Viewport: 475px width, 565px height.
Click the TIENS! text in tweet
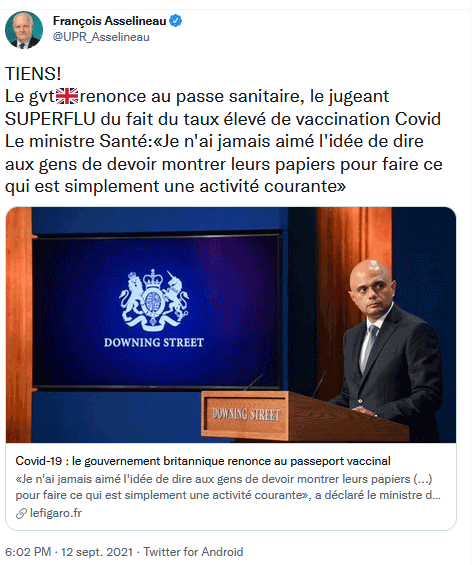33,74
